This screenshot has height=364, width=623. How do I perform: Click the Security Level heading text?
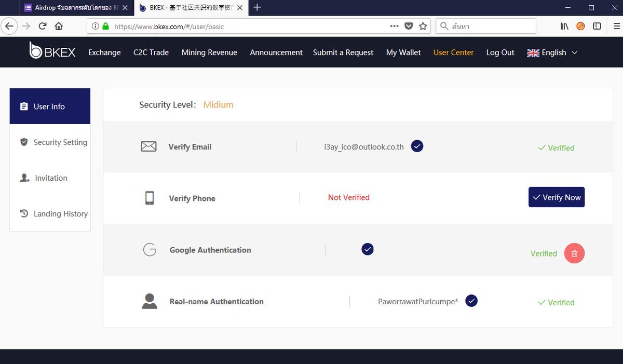(x=168, y=105)
